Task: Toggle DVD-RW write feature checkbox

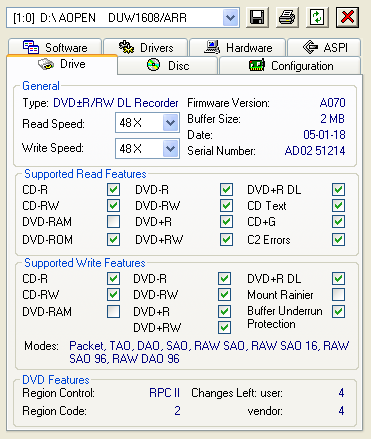Action: (x=224, y=294)
